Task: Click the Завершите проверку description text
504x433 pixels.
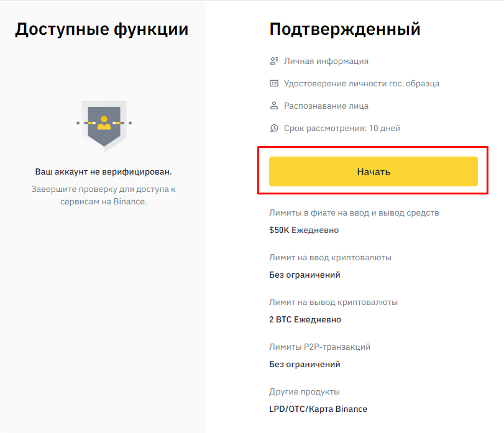Action: (x=104, y=195)
